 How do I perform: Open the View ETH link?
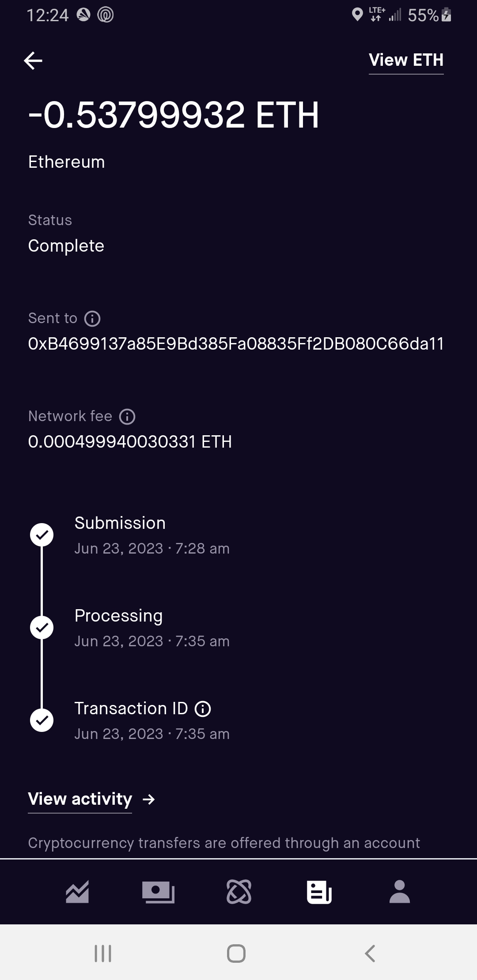point(406,60)
